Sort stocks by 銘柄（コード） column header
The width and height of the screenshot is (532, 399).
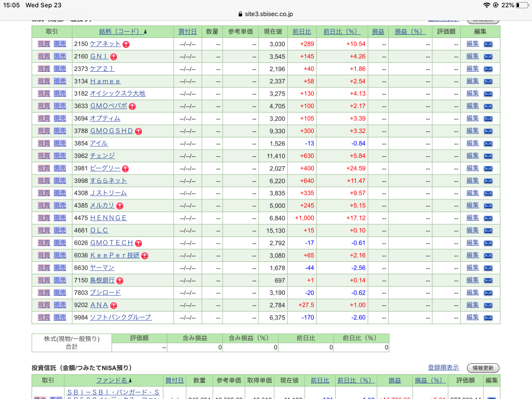123,32
